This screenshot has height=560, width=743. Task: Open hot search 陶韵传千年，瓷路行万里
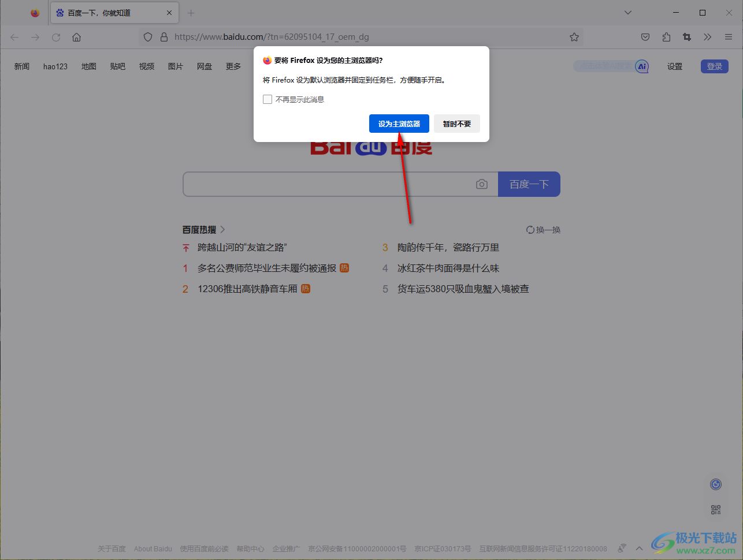[x=448, y=247]
